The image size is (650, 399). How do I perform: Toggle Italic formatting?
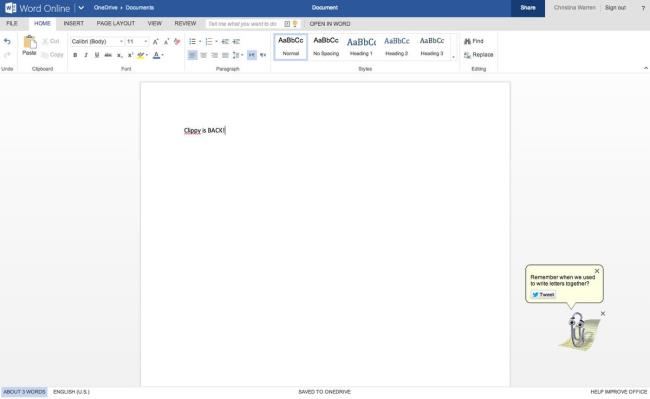point(86,55)
